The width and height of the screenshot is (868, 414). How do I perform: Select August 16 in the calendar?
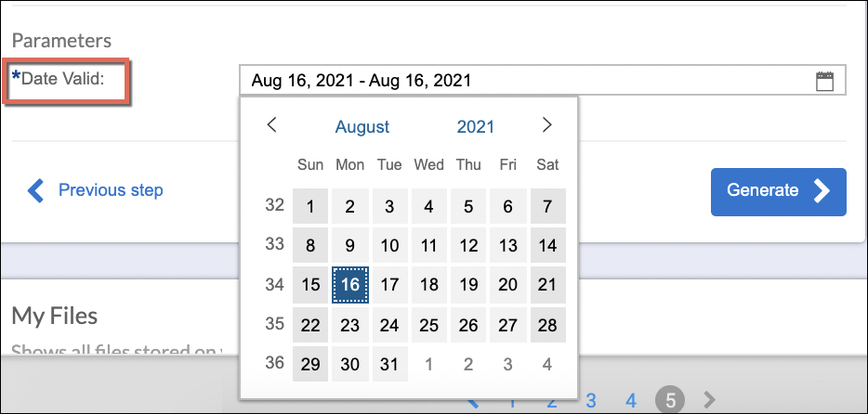point(349,285)
